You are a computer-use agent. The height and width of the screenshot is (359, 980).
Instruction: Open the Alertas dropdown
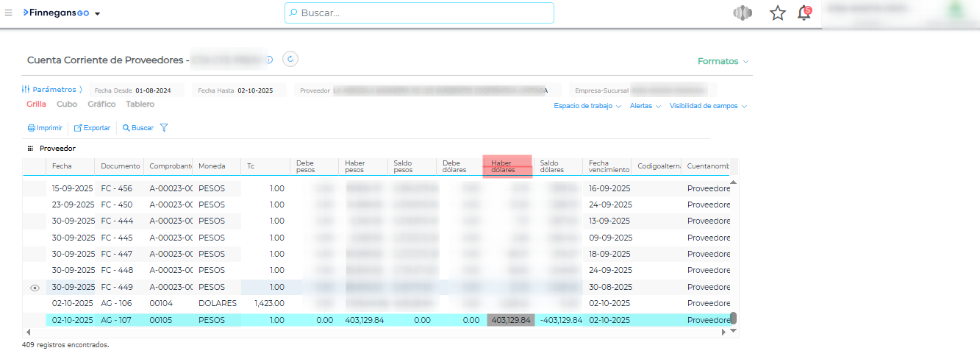pos(645,106)
